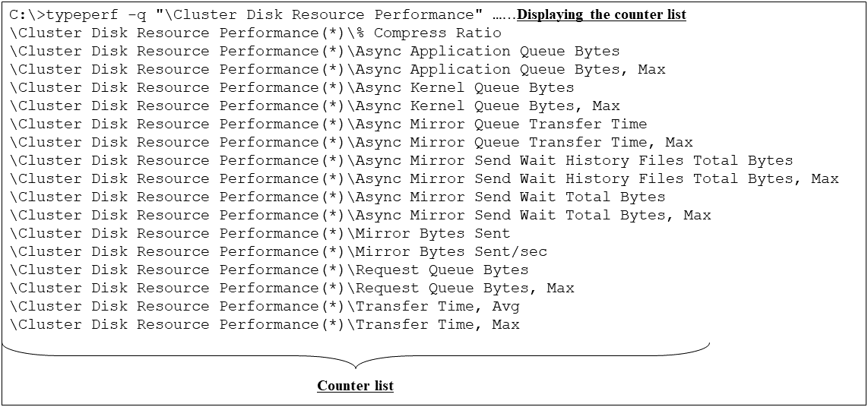Click 'Async Kernel Queue Bytes' line without Max
The width and height of the screenshot is (868, 407).
tap(293, 88)
